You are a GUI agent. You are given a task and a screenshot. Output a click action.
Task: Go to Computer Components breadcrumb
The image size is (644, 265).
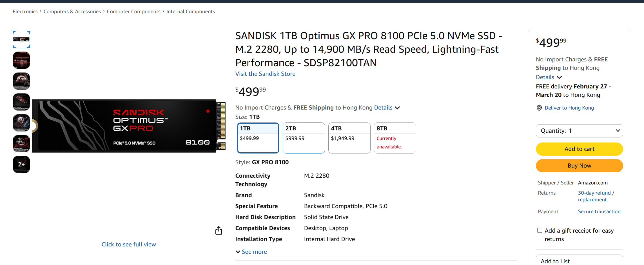133,12
